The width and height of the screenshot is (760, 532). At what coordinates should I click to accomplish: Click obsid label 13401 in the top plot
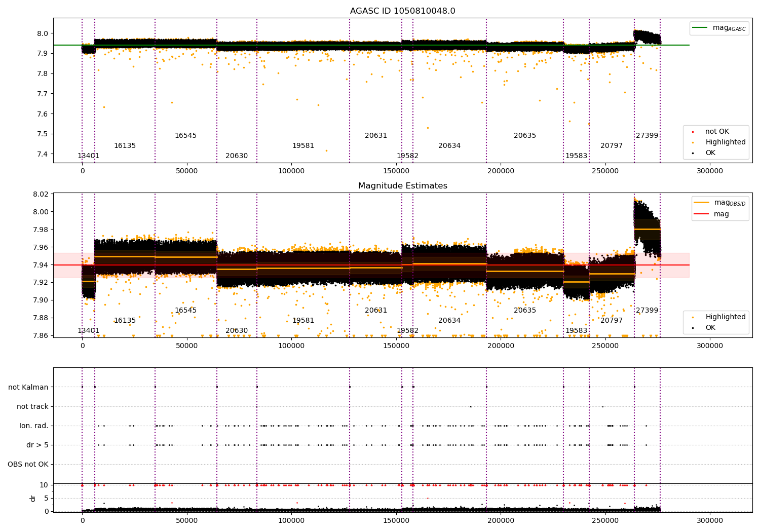(x=88, y=156)
